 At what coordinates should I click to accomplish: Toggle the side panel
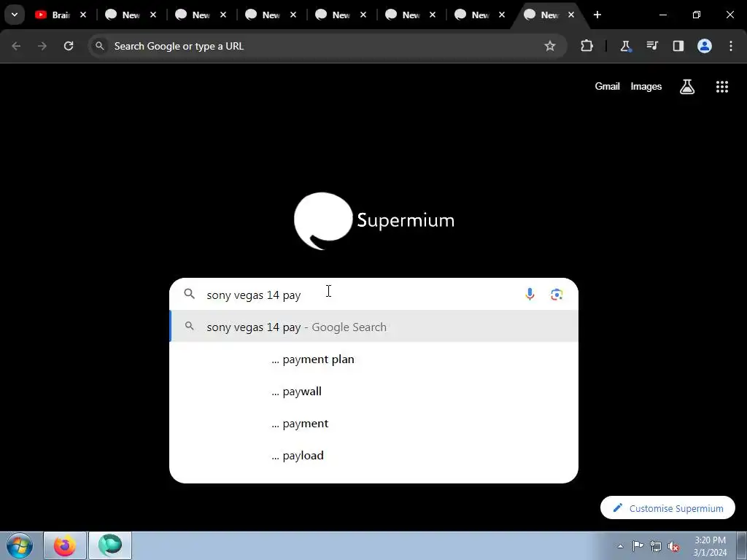(678, 46)
